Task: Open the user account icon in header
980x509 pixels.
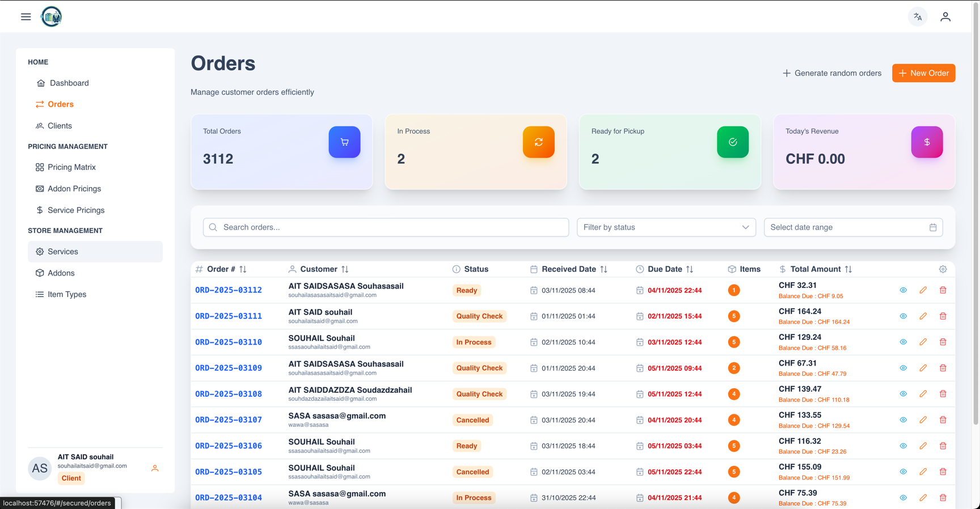Action: (x=945, y=16)
